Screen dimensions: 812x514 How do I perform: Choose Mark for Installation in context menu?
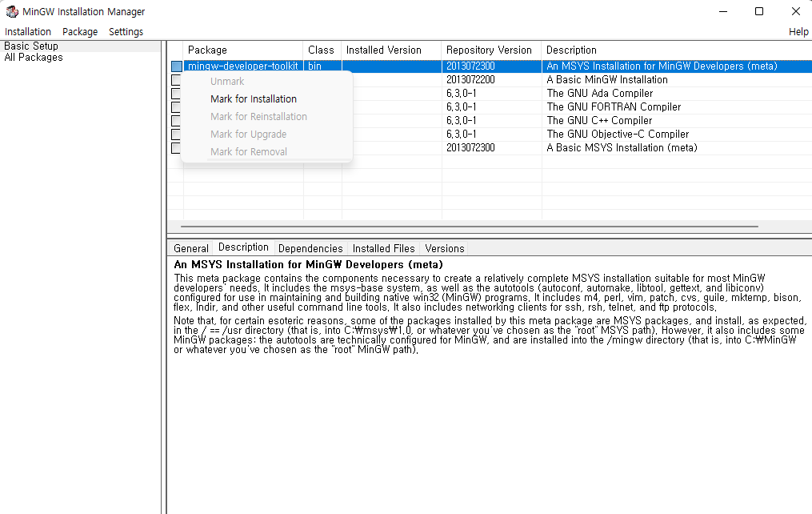[x=254, y=99]
